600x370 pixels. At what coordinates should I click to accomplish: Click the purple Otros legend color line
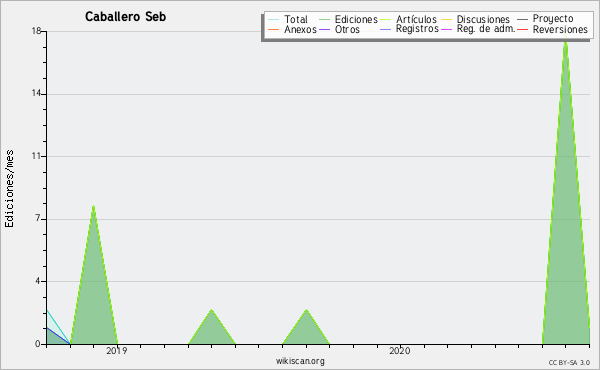point(324,29)
